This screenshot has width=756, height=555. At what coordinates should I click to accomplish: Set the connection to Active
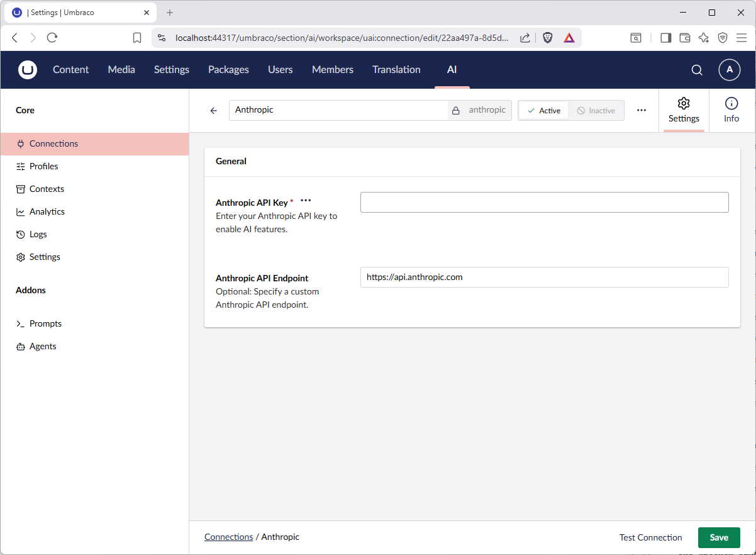pos(543,110)
